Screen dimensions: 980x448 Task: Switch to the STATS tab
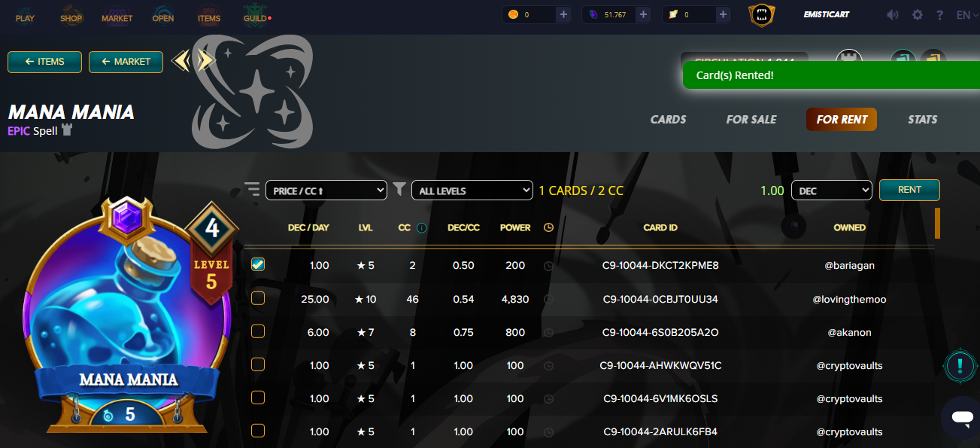click(922, 119)
